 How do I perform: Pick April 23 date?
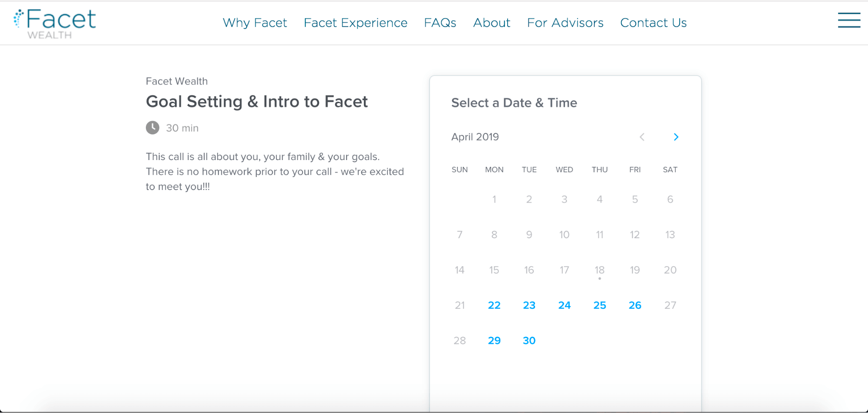[529, 305]
